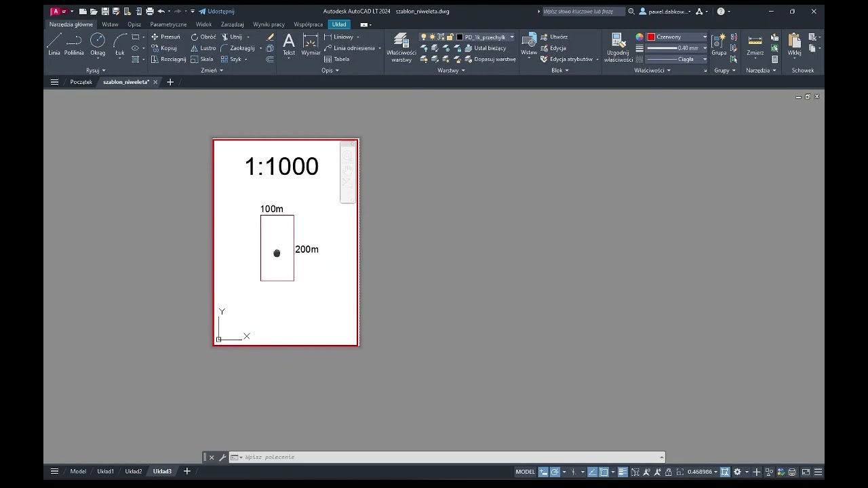Click the Lustro (mirror) command
Screen dimensions: 868x488
pos(203,48)
